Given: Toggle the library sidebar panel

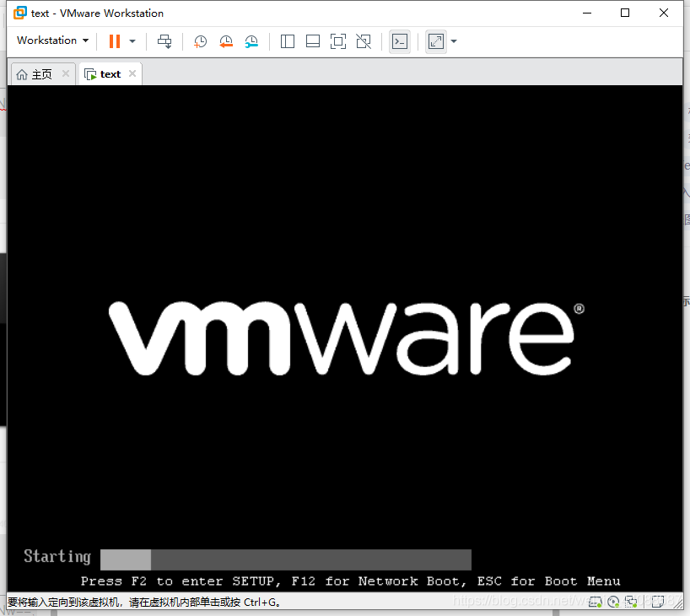Looking at the screenshot, I should pyautogui.click(x=288, y=41).
